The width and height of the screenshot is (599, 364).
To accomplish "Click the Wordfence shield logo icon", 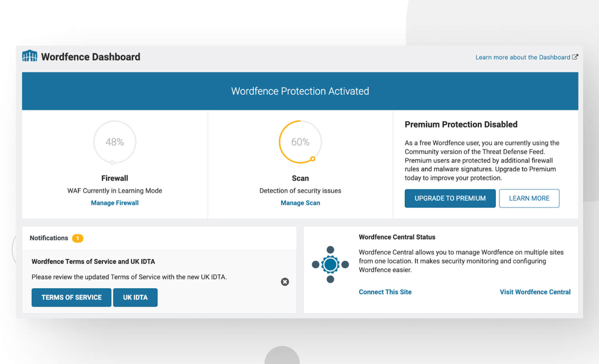I will [30, 56].
